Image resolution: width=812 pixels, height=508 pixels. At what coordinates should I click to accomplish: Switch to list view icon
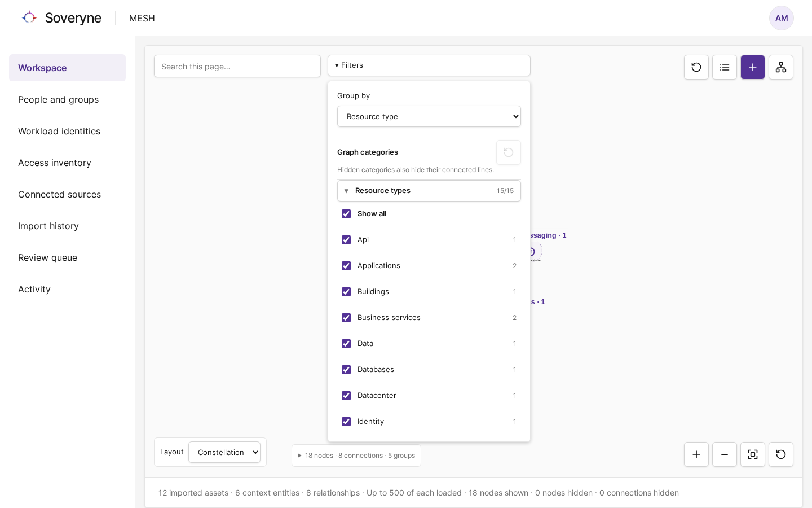click(725, 67)
